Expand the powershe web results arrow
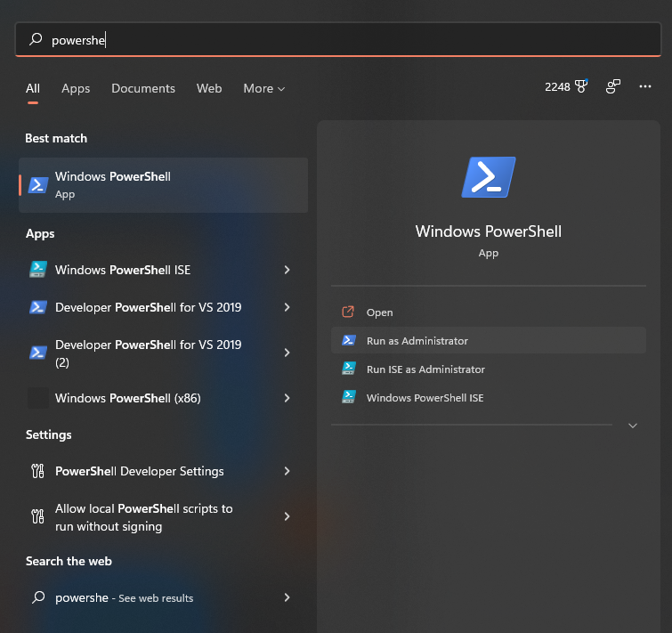The height and width of the screenshot is (633, 672). 287,597
